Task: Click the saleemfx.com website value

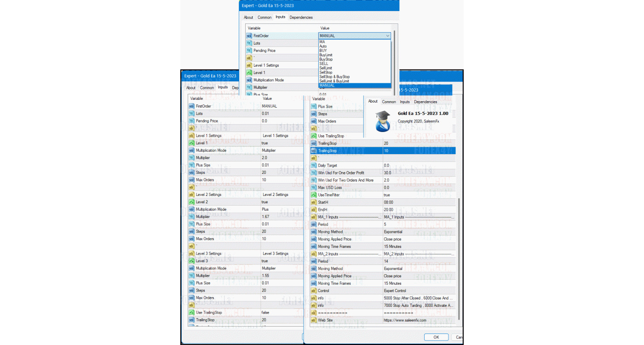Action: pos(405,320)
